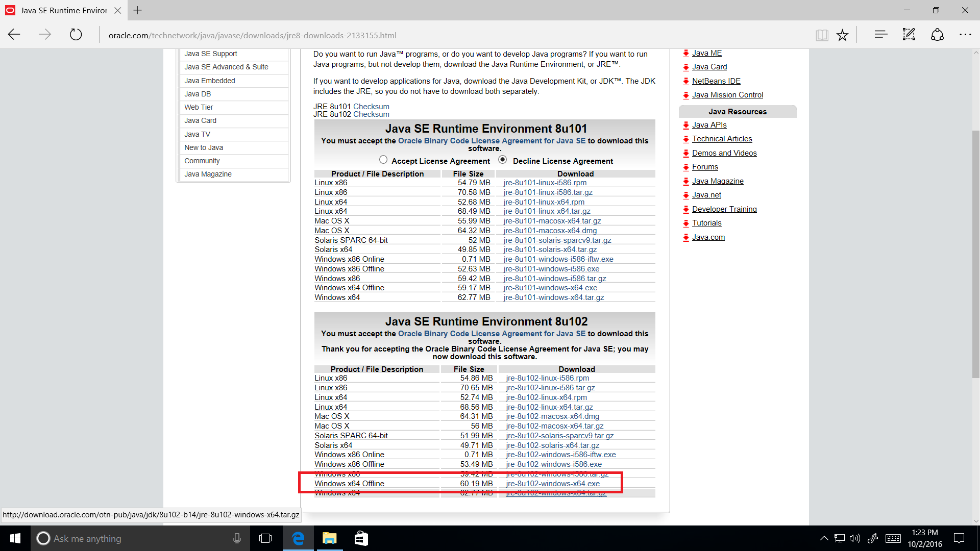Open Windows Store from the taskbar
Screen dimensions: 980x551
tap(361, 538)
